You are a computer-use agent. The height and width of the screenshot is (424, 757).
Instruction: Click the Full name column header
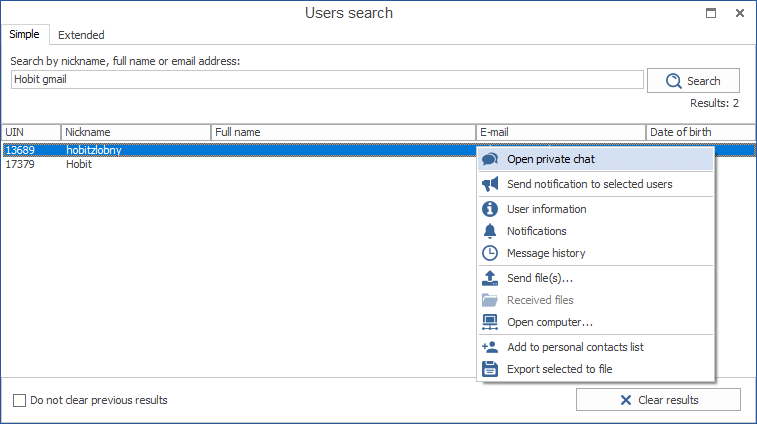[342, 132]
